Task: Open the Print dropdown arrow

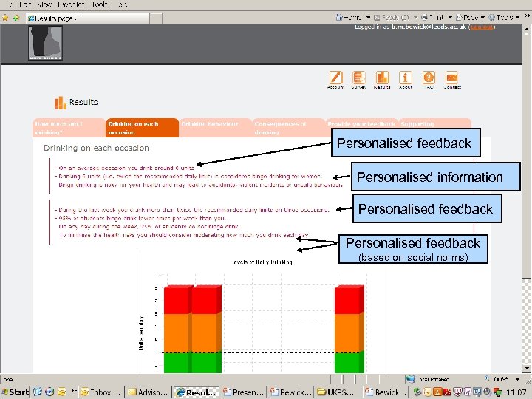Action: point(450,17)
